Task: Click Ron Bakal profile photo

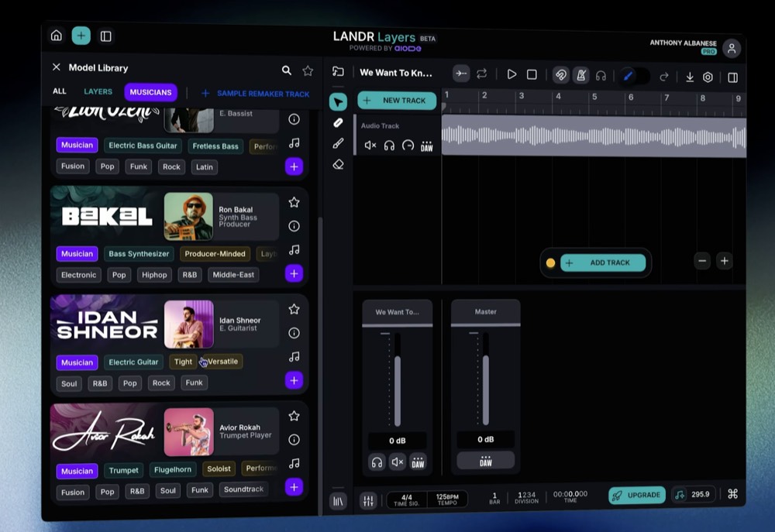Action: coord(189,216)
